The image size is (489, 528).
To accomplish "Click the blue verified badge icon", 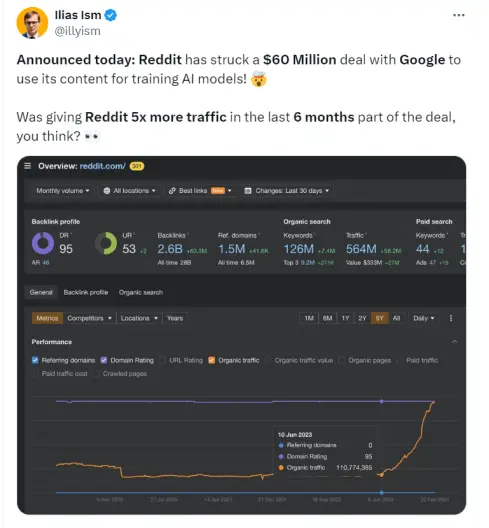I will click(x=110, y=15).
